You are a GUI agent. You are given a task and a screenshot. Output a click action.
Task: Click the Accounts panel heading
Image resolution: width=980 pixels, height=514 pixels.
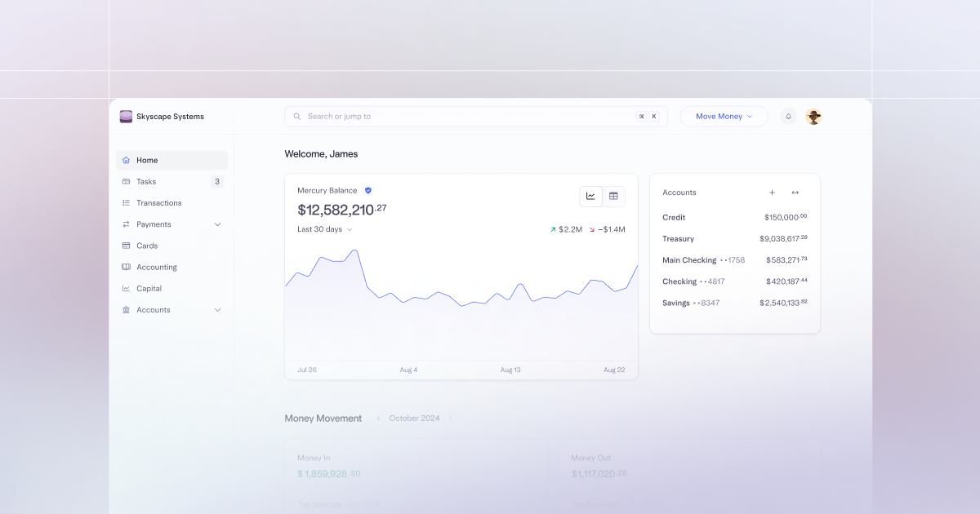(x=679, y=193)
